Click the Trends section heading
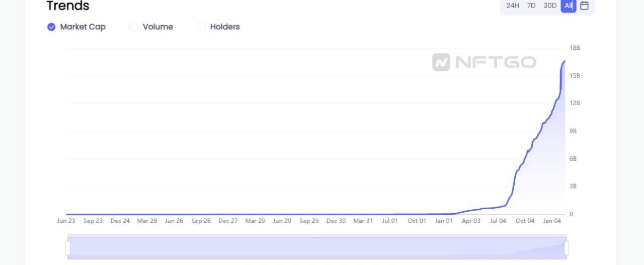This screenshot has height=265, width=644. click(x=68, y=6)
